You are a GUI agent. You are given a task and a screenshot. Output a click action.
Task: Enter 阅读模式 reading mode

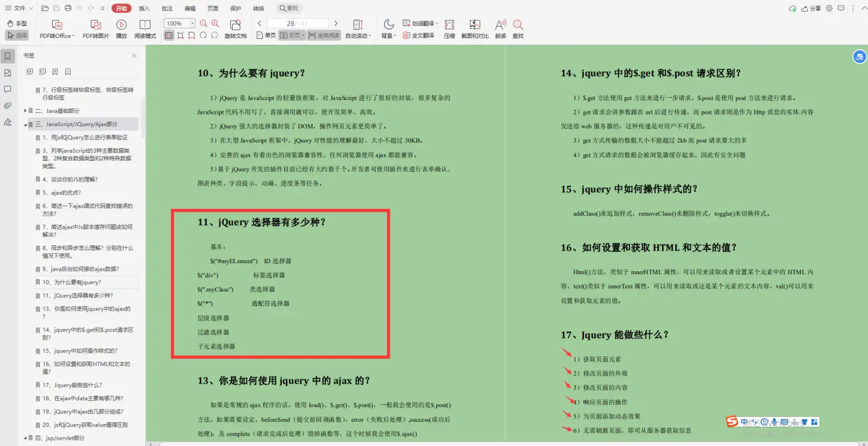pyautogui.click(x=145, y=29)
